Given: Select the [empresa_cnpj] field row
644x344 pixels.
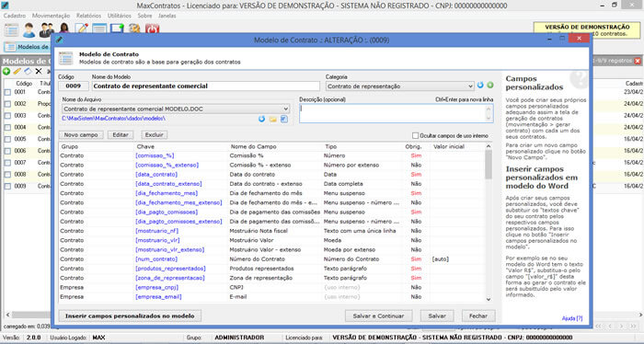Looking at the screenshot, I should pos(271,287).
